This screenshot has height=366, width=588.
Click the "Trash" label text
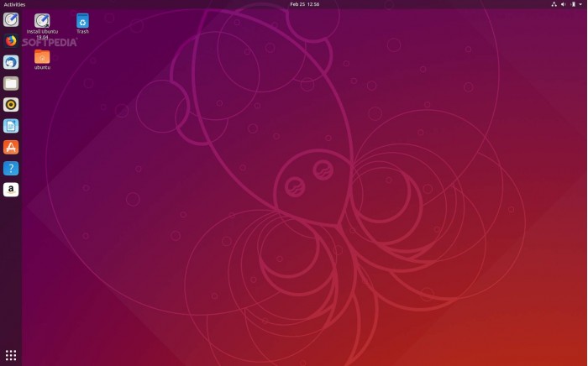click(x=82, y=31)
